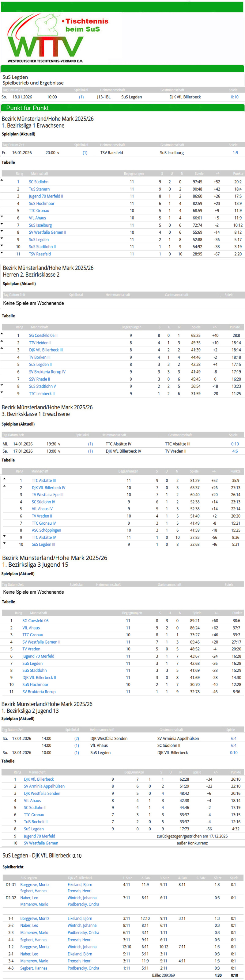Open the TV Borken III team link
The width and height of the screenshot is (245, 980).
(40, 357)
